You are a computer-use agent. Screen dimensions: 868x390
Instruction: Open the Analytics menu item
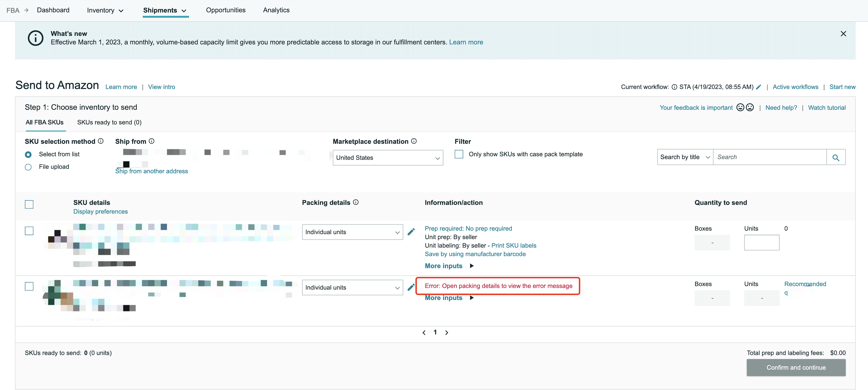276,10
